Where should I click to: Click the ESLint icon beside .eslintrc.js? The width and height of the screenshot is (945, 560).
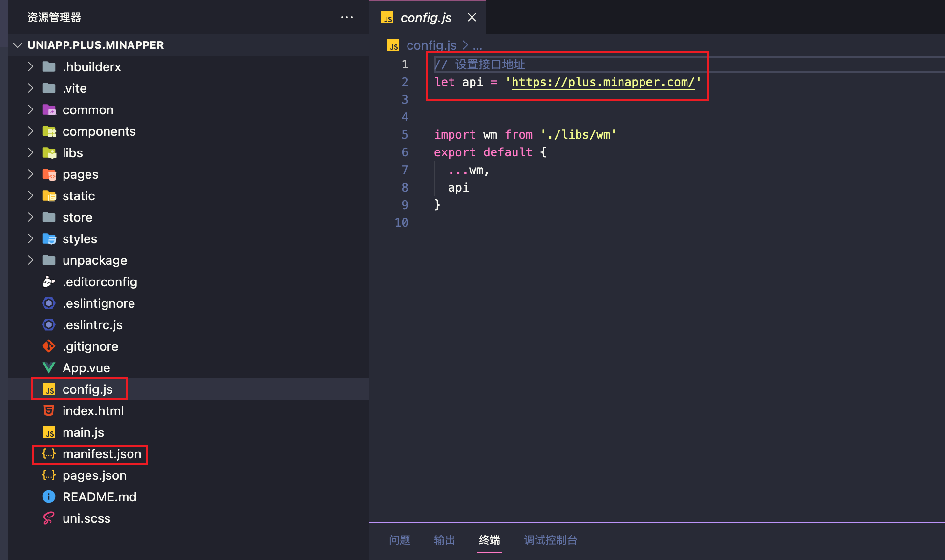pyautogui.click(x=49, y=325)
